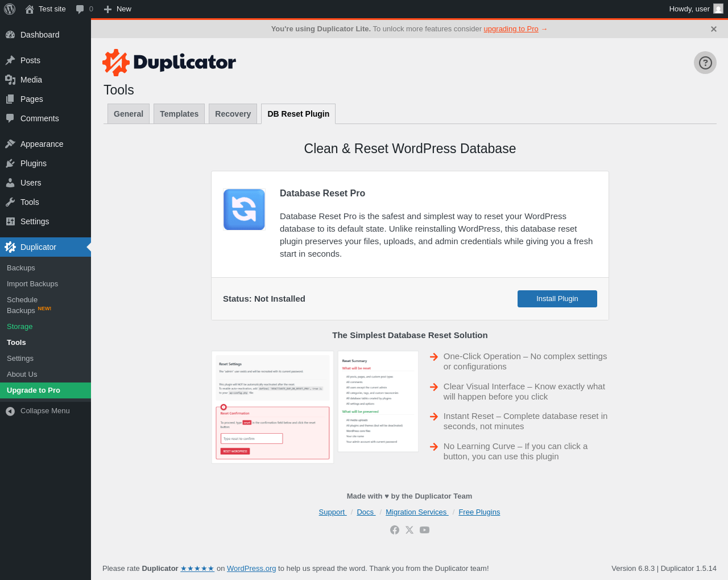Click the Duplicator logo
728x580 pixels.
pyautogui.click(x=169, y=63)
